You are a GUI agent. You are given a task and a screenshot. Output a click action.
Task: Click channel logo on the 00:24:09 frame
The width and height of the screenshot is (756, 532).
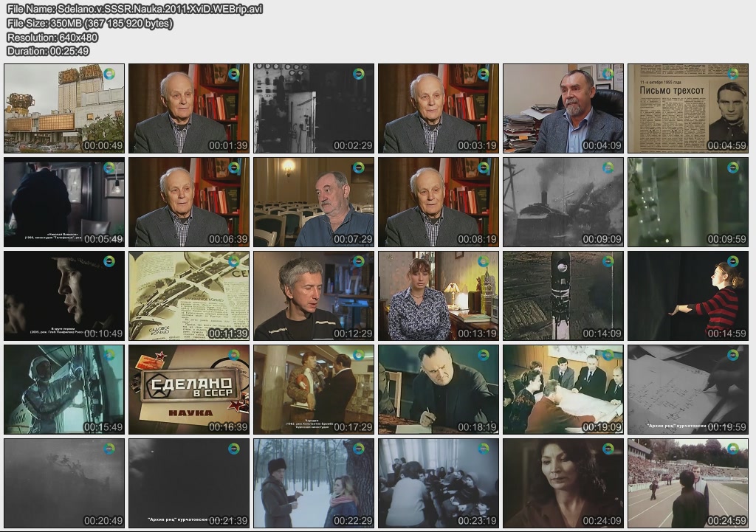click(608, 449)
